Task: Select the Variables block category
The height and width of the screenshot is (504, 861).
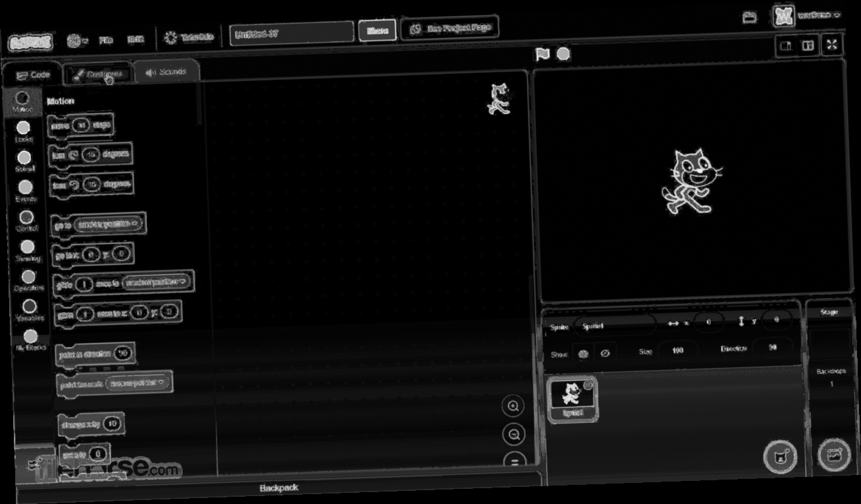Action: pos(30,310)
